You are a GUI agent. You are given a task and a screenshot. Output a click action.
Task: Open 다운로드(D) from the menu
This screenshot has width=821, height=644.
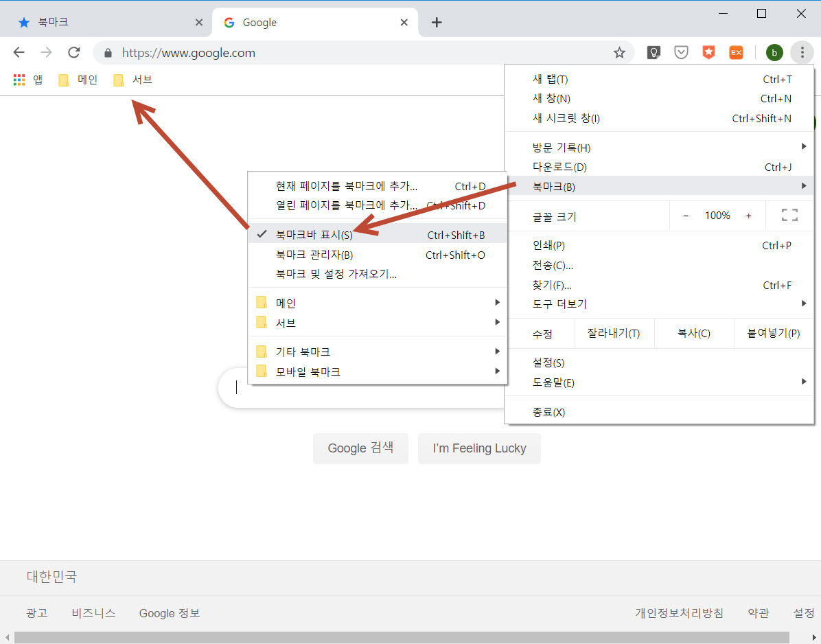pos(659,167)
